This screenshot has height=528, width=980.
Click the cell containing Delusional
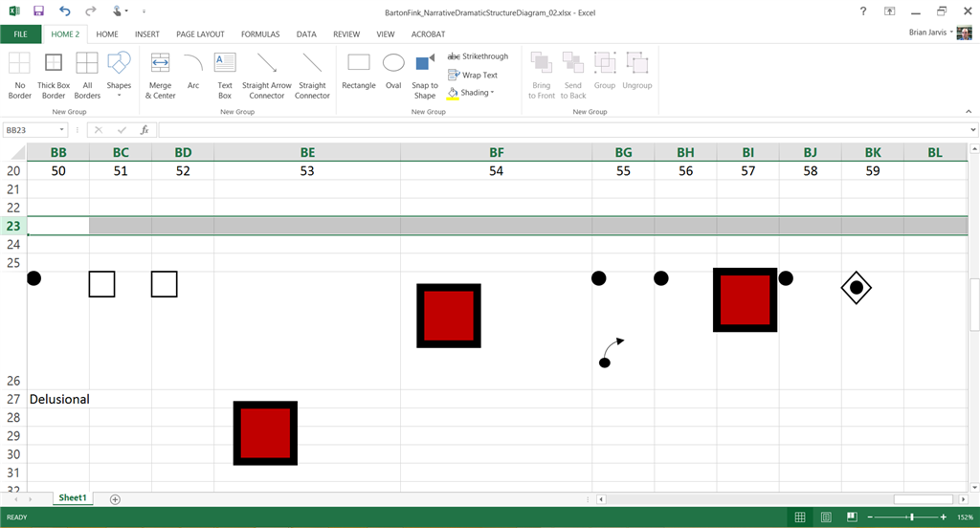58,399
